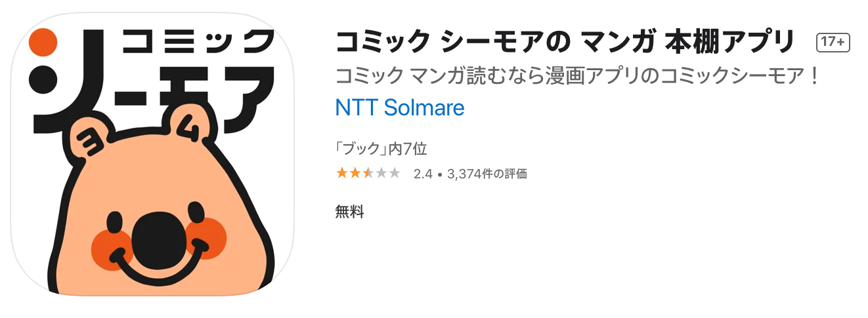Click the subtitle コミック マンガ読むなら漫画アプリ
The image size is (868, 318).
578,75
